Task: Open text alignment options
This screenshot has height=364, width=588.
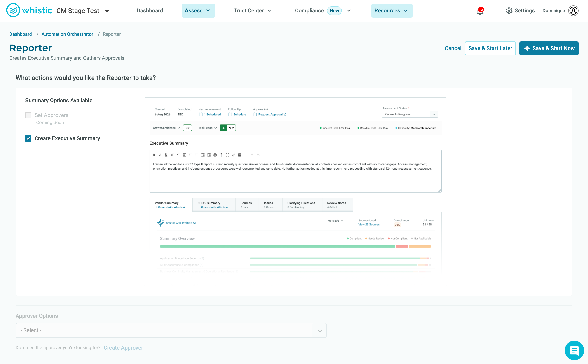Action: [x=184, y=155]
